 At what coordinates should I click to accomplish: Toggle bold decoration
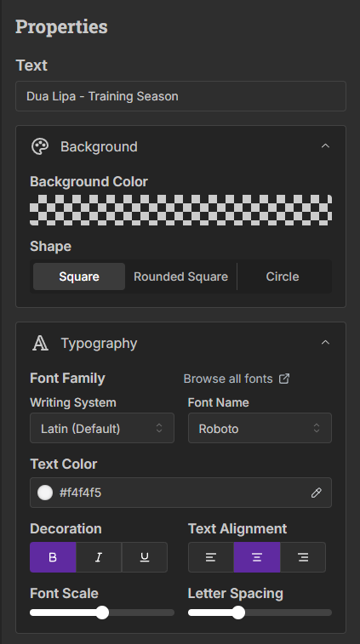[x=53, y=557]
